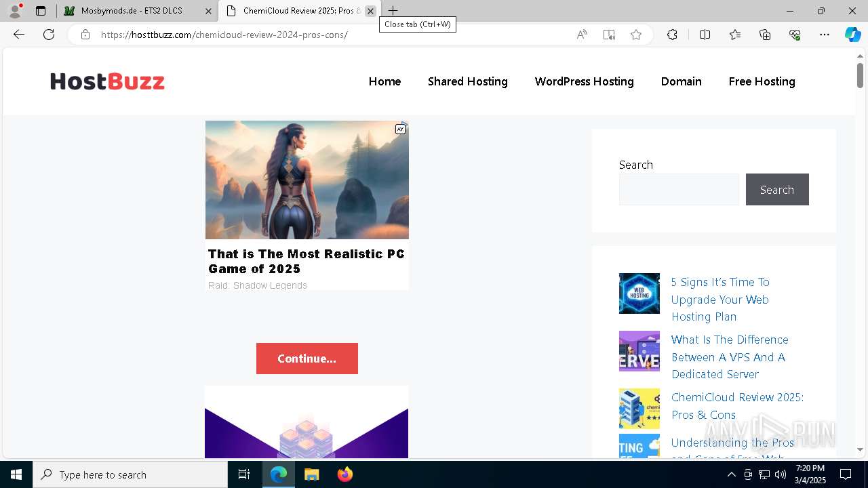Viewport: 868px width, 488px height.
Task: Open Task View on taskbar
Action: tap(244, 474)
